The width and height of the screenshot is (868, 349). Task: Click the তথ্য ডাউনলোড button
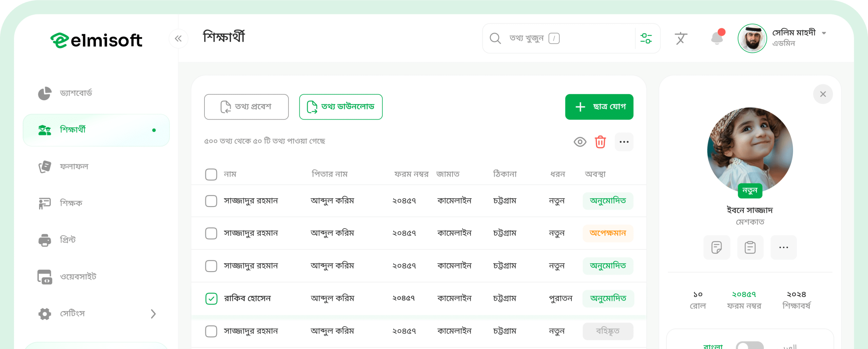pyautogui.click(x=341, y=107)
